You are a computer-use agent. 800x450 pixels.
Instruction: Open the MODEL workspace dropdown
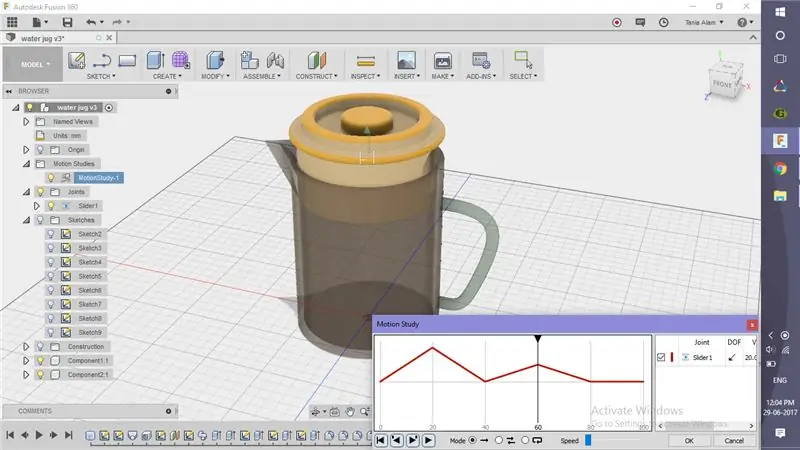click(x=33, y=64)
